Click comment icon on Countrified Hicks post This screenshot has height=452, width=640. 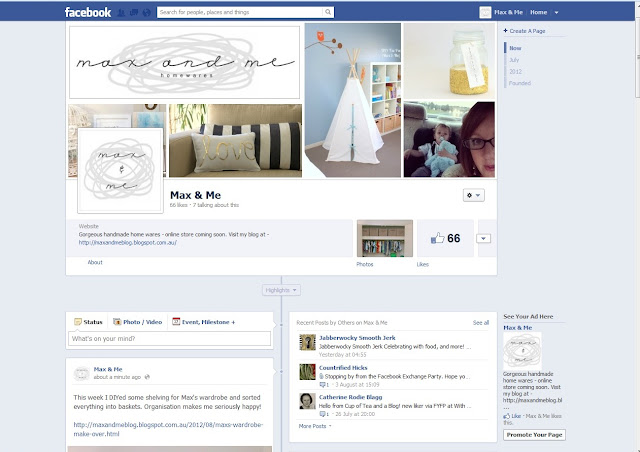pos(322,385)
